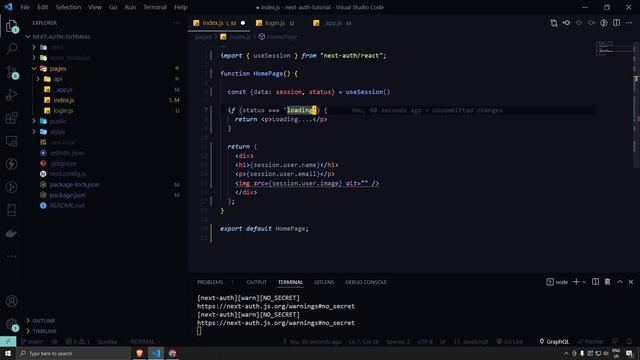640x360 pixels.
Task: Show additional activity bar views ellipsis
Action: pyautogui.click(x=12, y=256)
